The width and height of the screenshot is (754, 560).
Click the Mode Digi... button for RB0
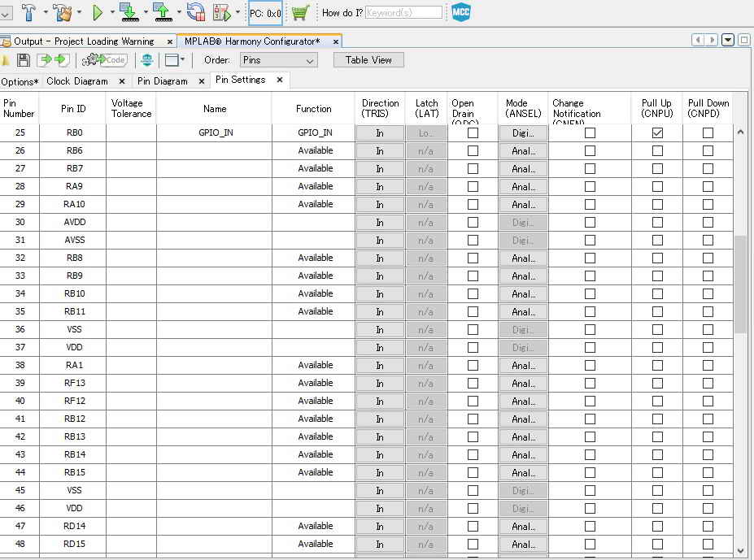523,133
